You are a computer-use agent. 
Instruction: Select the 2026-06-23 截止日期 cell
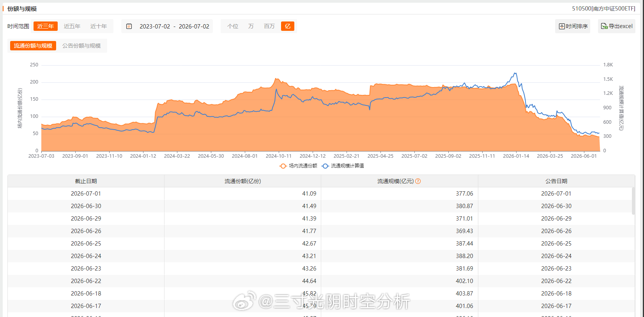86,269
